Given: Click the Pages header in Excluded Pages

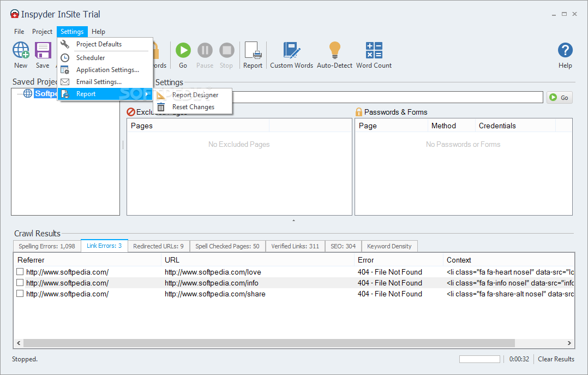Looking at the screenshot, I should (x=198, y=126).
